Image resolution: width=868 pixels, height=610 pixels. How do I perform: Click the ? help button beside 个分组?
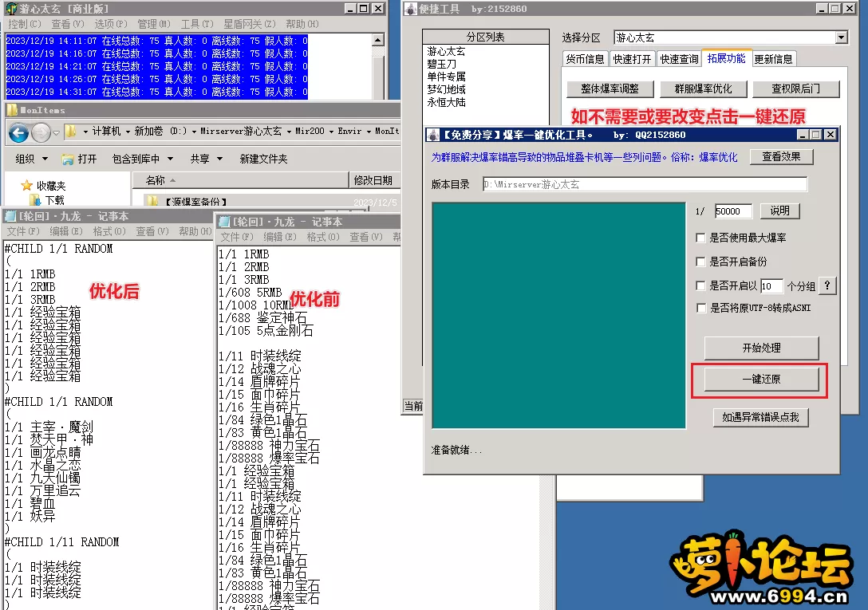point(827,285)
